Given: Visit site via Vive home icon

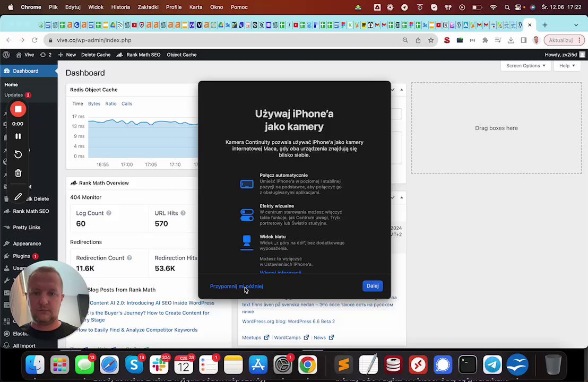Looking at the screenshot, I should point(25,55).
